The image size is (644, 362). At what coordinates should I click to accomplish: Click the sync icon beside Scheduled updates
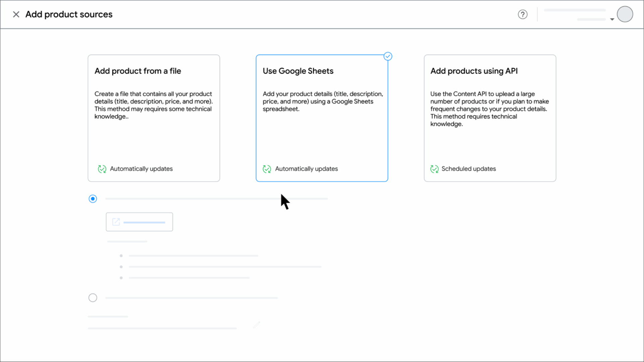point(434,169)
